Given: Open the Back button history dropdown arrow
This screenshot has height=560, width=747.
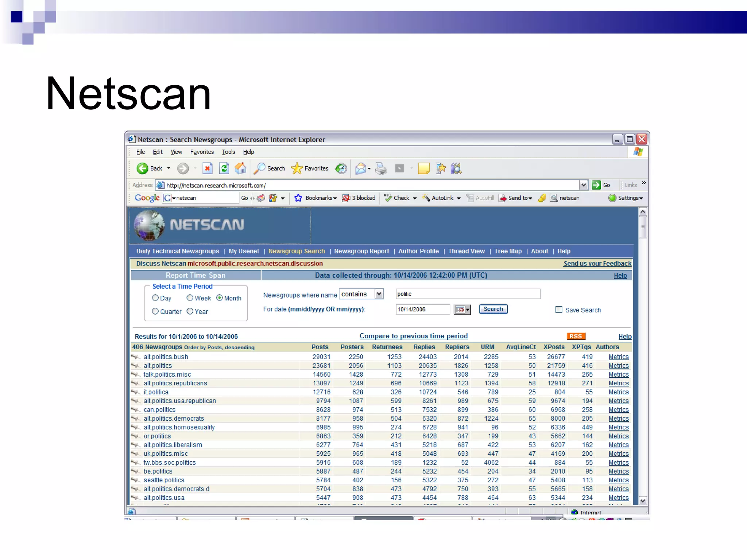Looking at the screenshot, I should 169,168.
